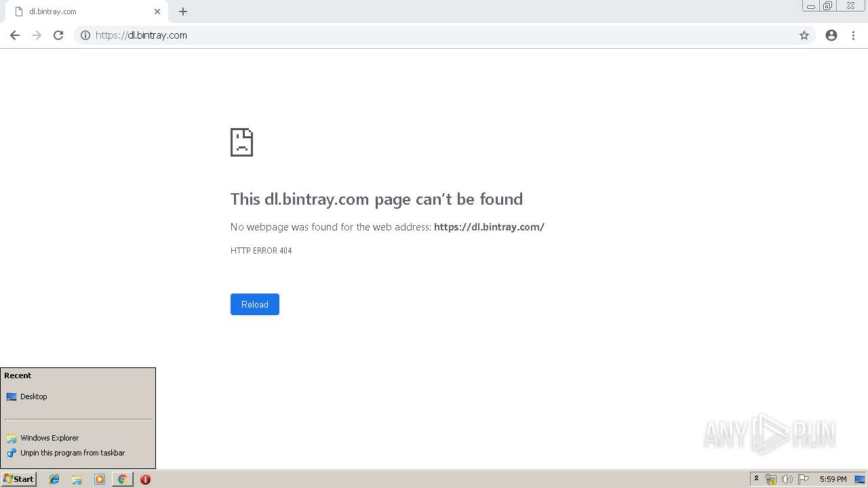Open Desktop from the Recent jump list

(x=78, y=396)
